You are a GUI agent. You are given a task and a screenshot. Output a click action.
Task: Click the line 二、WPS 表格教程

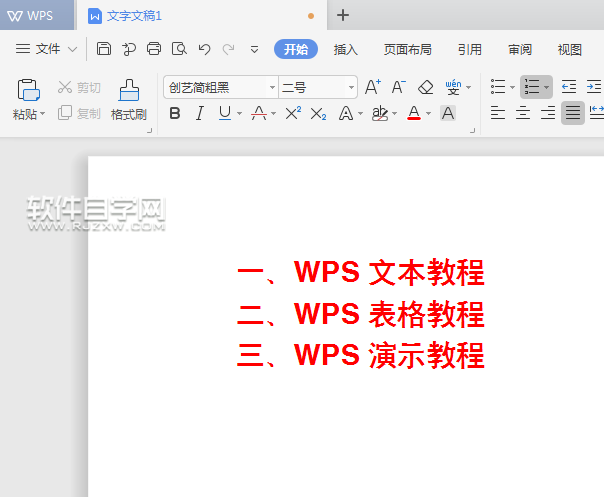[x=361, y=314]
